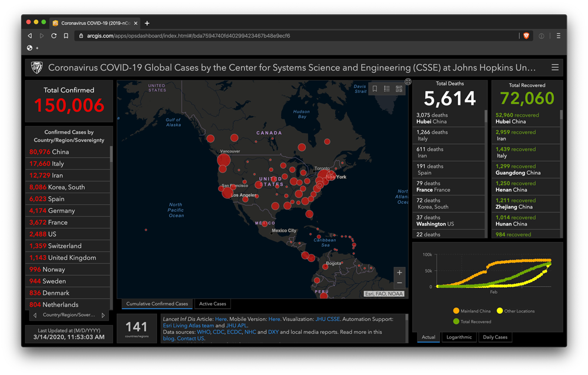
Task: Click 1,266 deaths Italy entry
Action: click(x=449, y=135)
